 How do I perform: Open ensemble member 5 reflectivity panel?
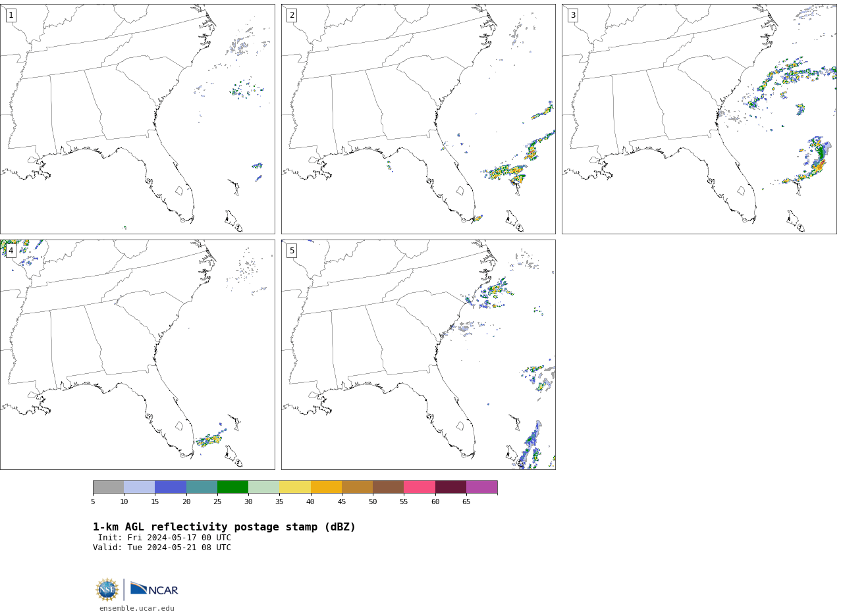(418, 355)
